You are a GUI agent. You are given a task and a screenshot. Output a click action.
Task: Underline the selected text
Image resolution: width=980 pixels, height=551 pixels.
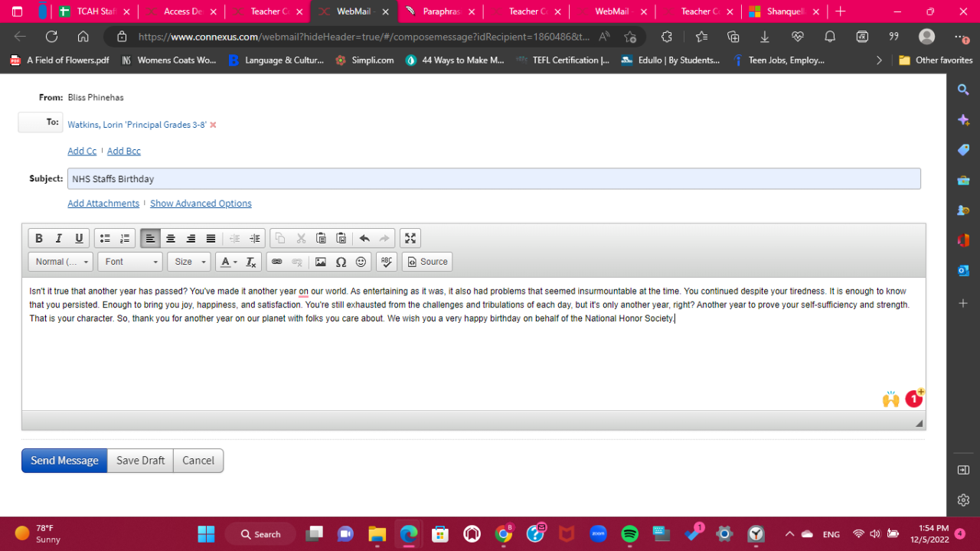78,238
